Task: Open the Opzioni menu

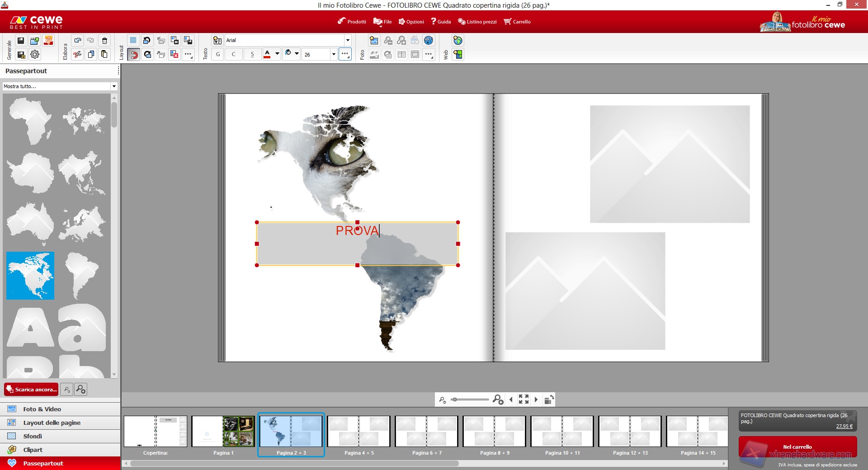Action: coord(411,22)
